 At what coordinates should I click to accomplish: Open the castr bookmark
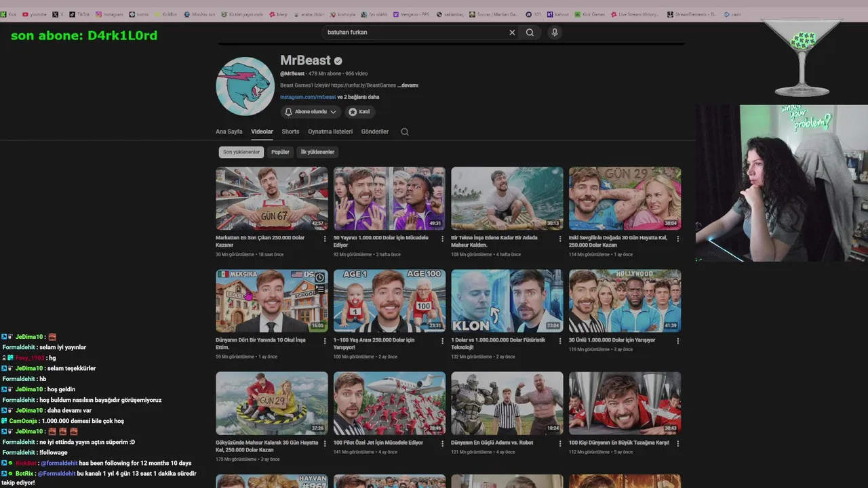(732, 14)
